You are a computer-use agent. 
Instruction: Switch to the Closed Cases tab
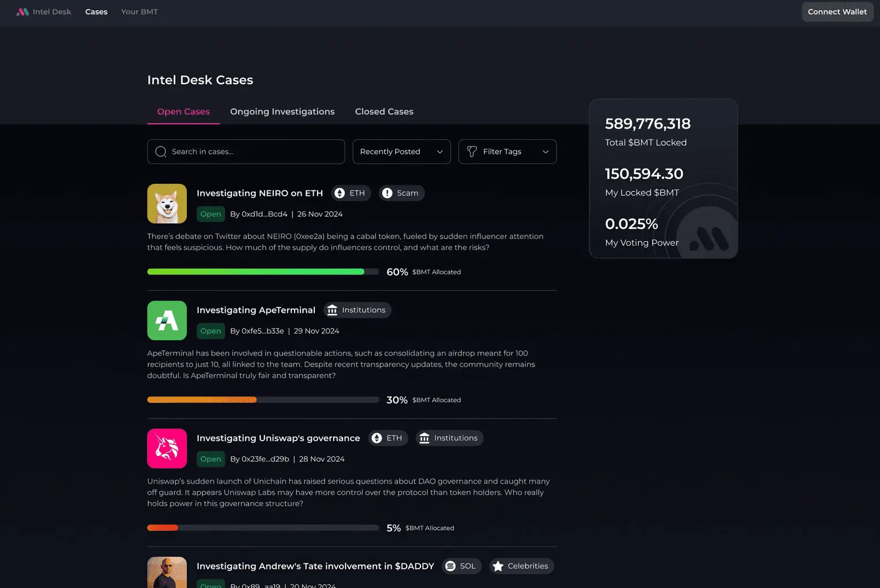click(384, 112)
